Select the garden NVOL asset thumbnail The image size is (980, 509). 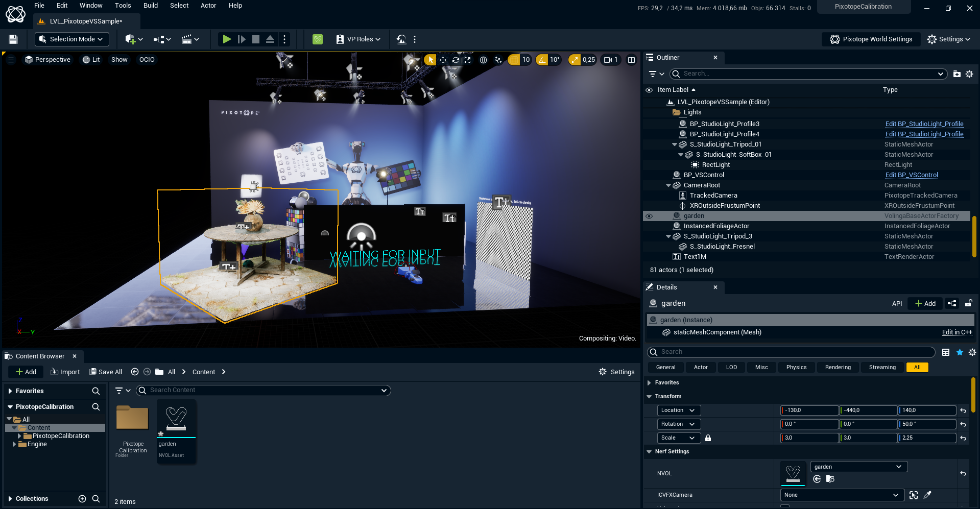point(176,419)
